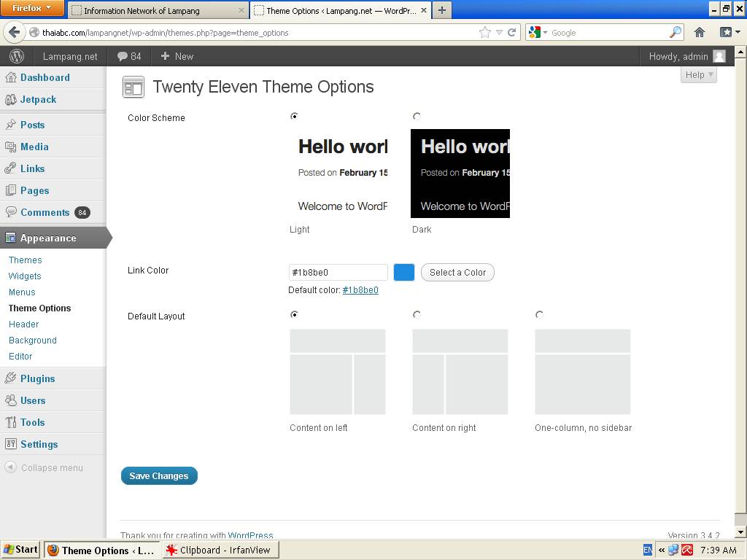747x560 pixels.
Task: Click the blue link color swatch
Action: point(403,272)
